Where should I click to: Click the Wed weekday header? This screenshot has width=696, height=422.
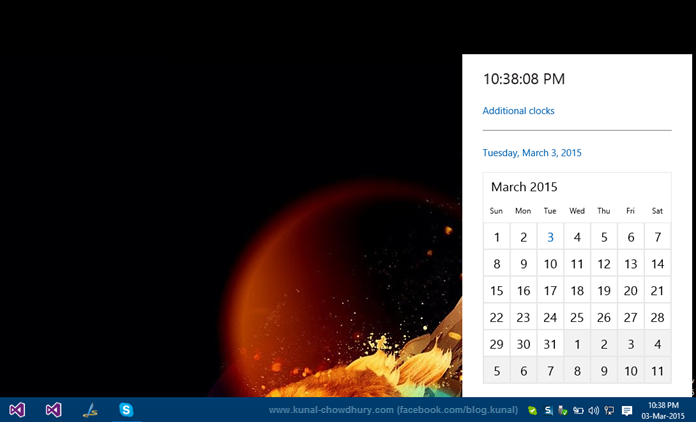click(577, 211)
